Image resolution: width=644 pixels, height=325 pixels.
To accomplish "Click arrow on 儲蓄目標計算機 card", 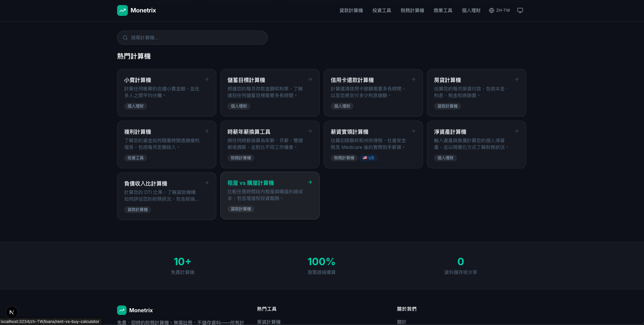I will (310, 79).
